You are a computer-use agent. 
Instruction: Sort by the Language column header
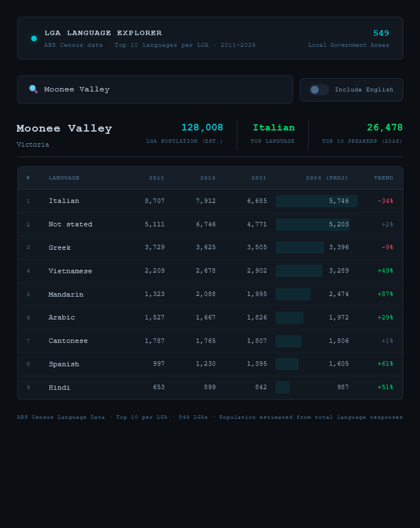(x=64, y=178)
